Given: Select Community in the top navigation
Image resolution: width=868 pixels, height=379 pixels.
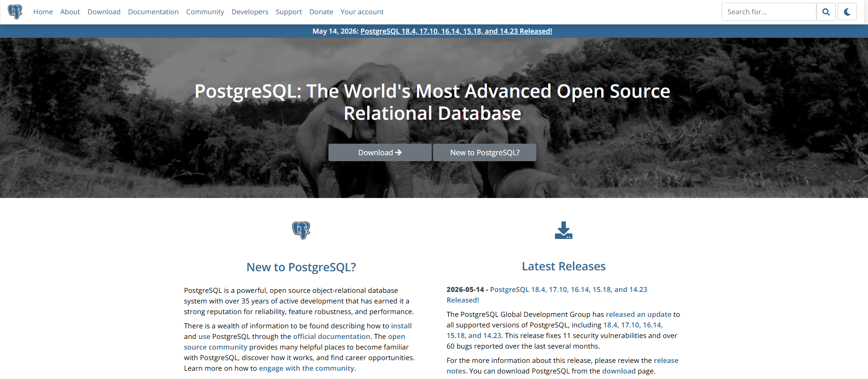Looking at the screenshot, I should (x=205, y=12).
